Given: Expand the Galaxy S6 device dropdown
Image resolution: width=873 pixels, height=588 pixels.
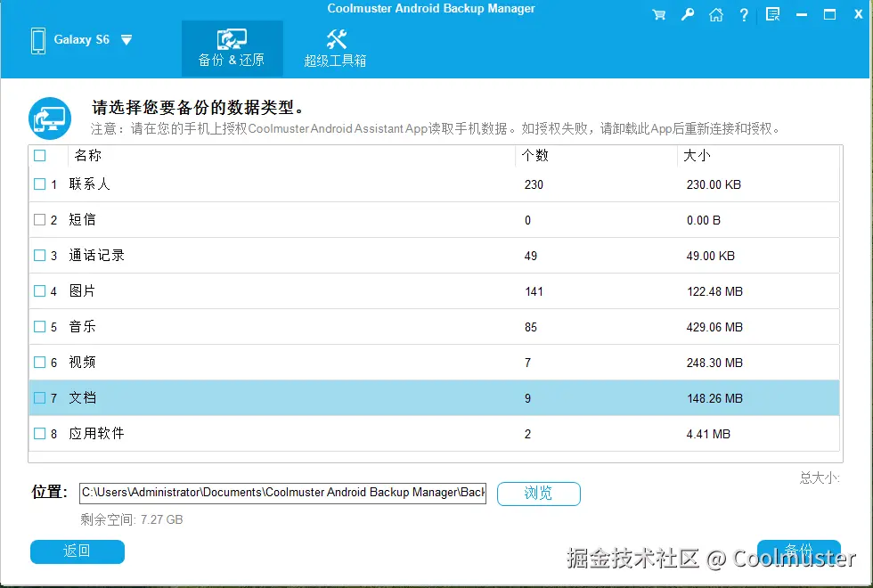Looking at the screenshot, I should (126, 40).
